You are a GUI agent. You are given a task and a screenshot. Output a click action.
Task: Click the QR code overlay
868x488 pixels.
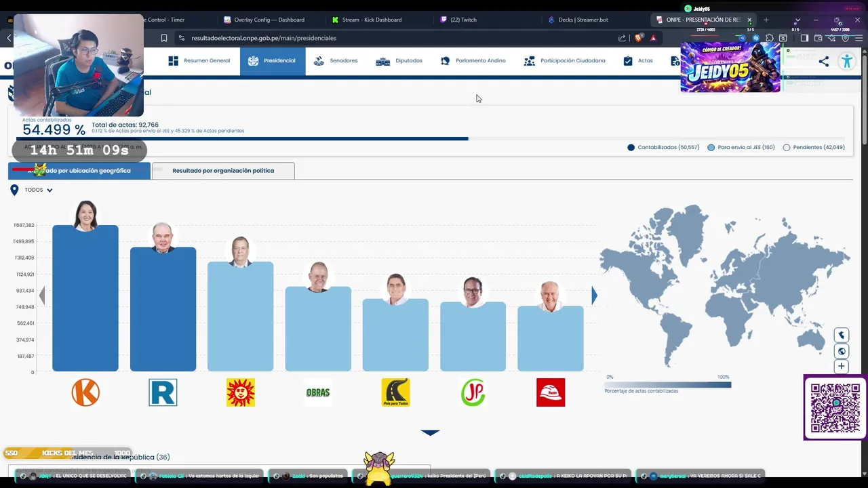coord(835,407)
